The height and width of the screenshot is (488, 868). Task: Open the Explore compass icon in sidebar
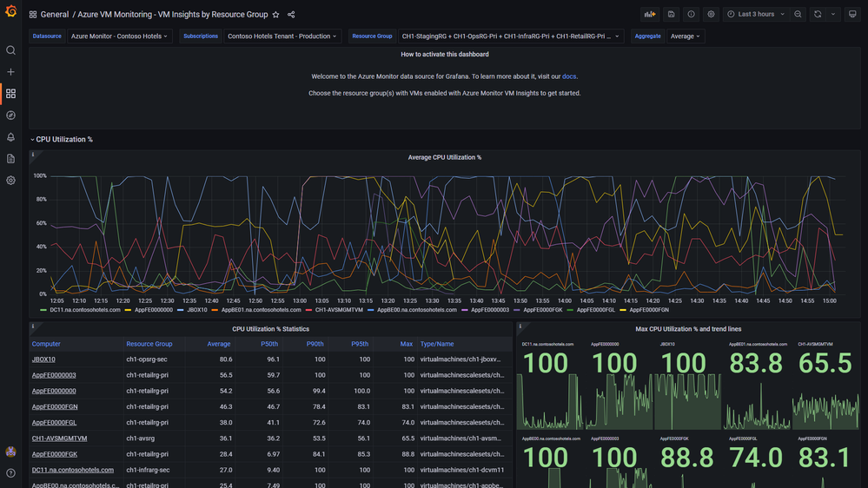[10, 115]
